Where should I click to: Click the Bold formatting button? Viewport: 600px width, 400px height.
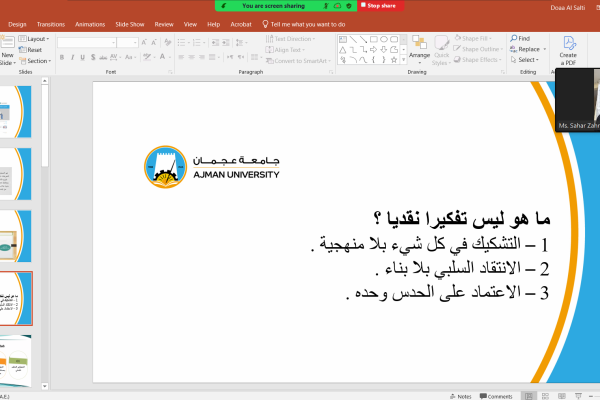[62, 57]
